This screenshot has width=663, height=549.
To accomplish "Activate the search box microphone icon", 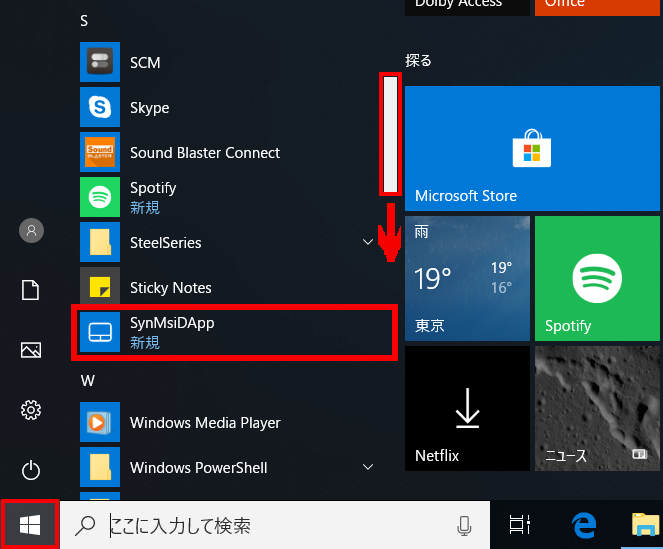I will point(464,526).
